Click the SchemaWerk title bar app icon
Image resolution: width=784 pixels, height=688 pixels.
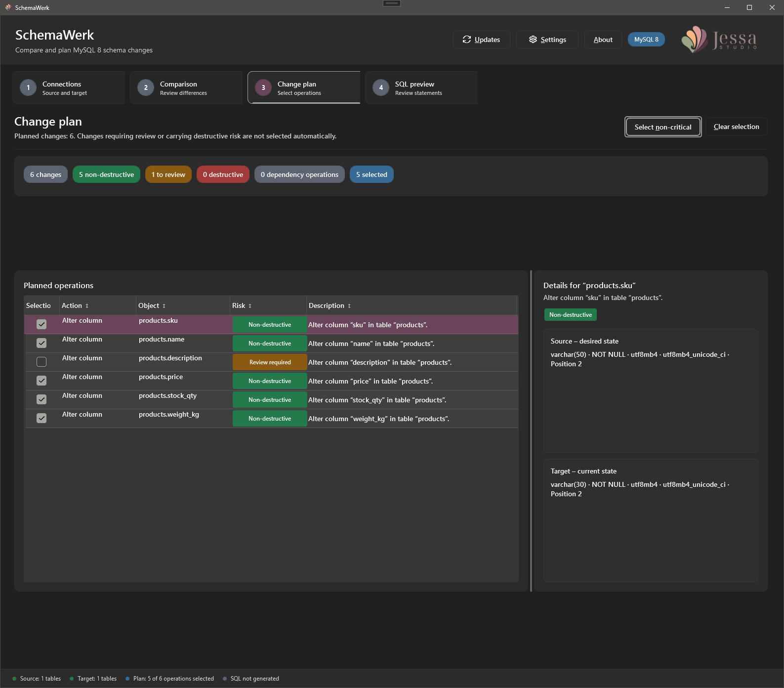8,7
